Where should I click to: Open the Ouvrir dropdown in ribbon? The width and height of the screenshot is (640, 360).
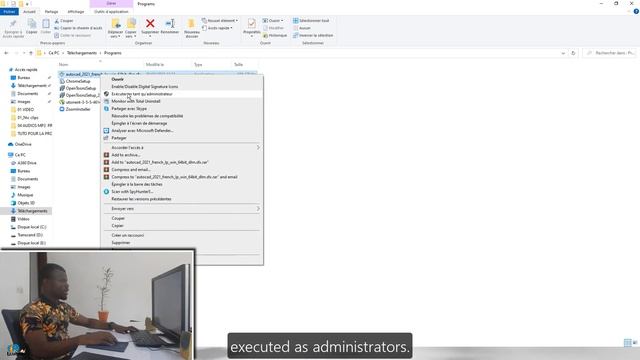273,21
